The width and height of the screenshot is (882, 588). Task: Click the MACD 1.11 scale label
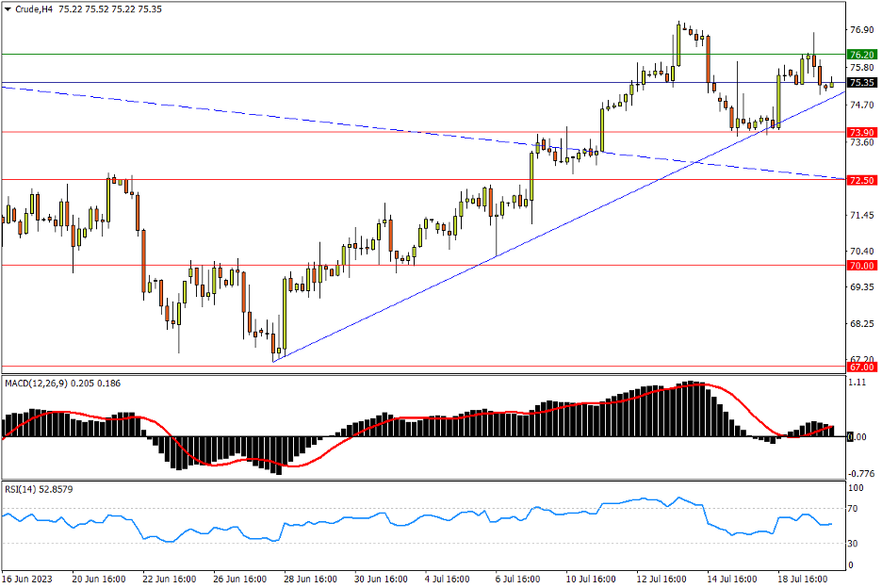[x=857, y=384]
